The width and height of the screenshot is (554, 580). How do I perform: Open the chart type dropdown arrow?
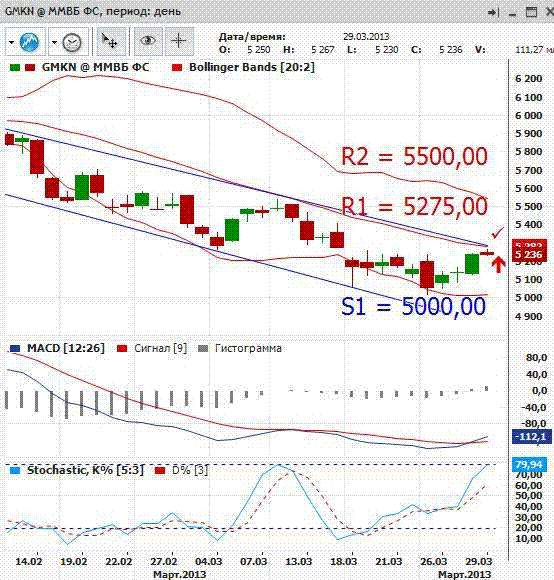pos(11,42)
